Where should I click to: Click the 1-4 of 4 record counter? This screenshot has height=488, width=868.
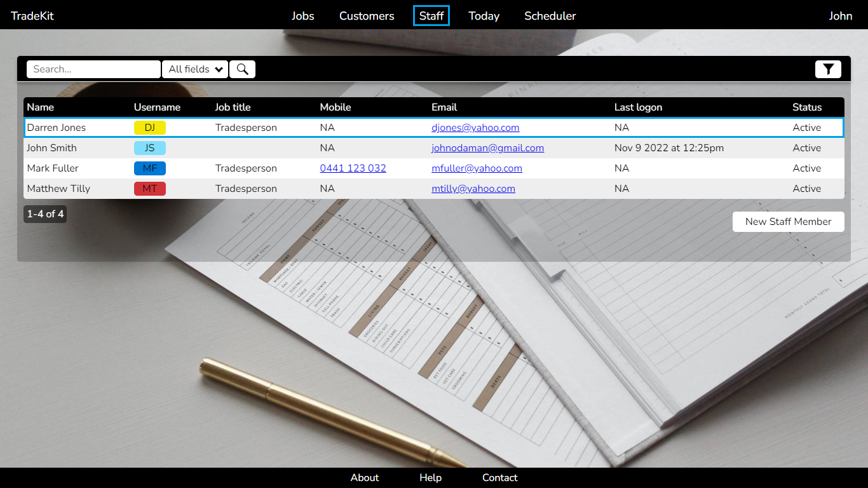click(x=45, y=214)
